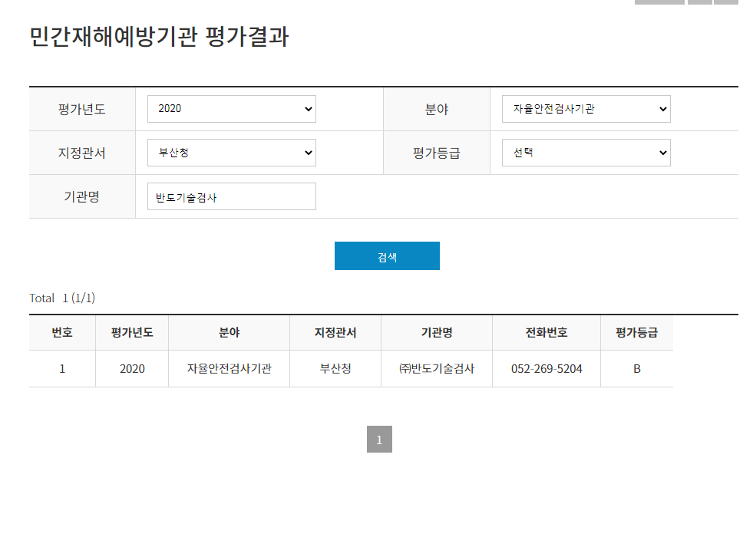753x560 pixels.
Task: Click the 전화번호 column header
Action: point(547,333)
